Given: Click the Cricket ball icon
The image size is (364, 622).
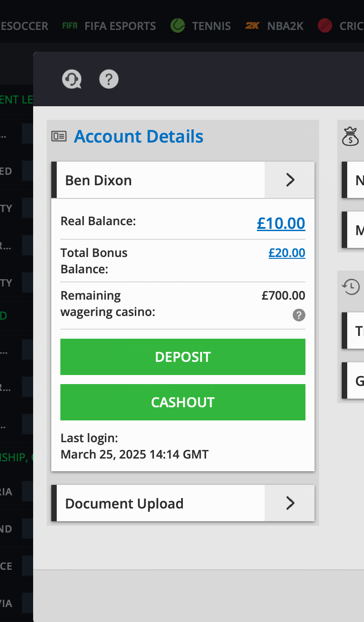Looking at the screenshot, I should click(x=325, y=26).
